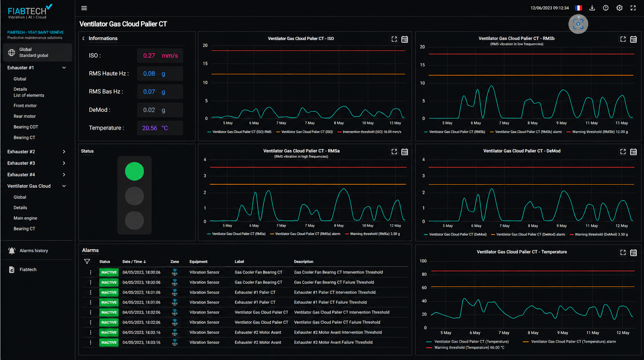Open calendar for the Temperature chart

(634, 253)
